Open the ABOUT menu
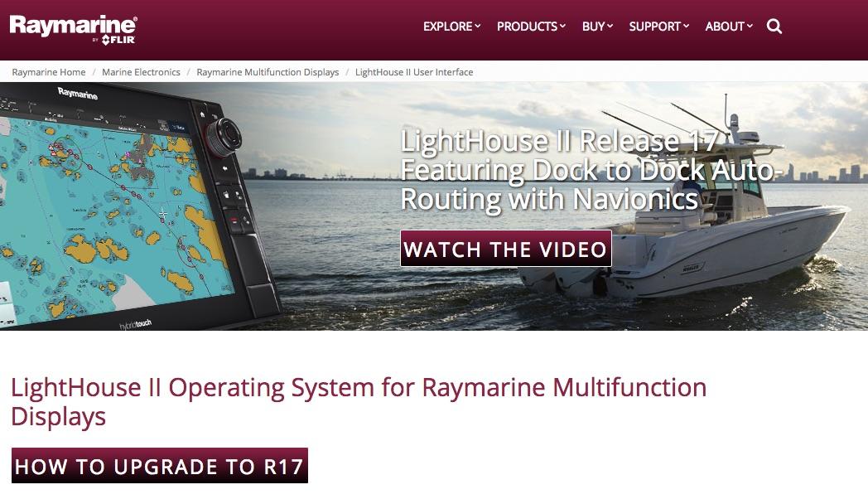 (x=729, y=26)
